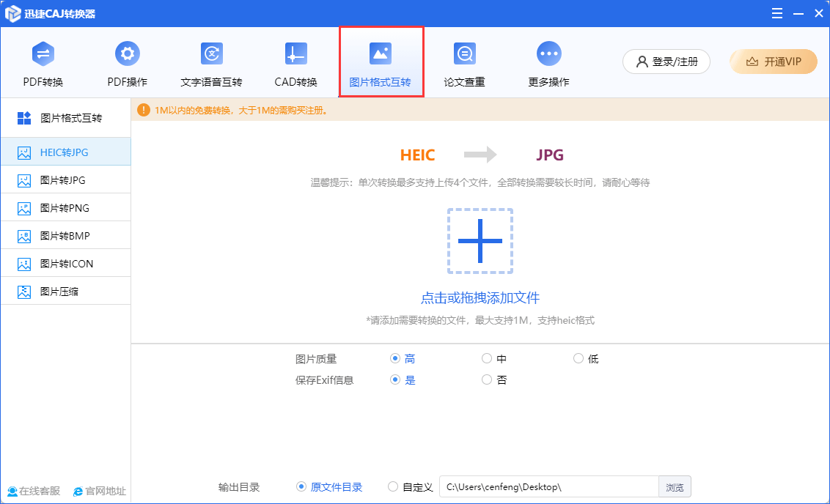This screenshot has width=830, height=504.
Task: Click the plus icon to add files
Action: tap(480, 241)
